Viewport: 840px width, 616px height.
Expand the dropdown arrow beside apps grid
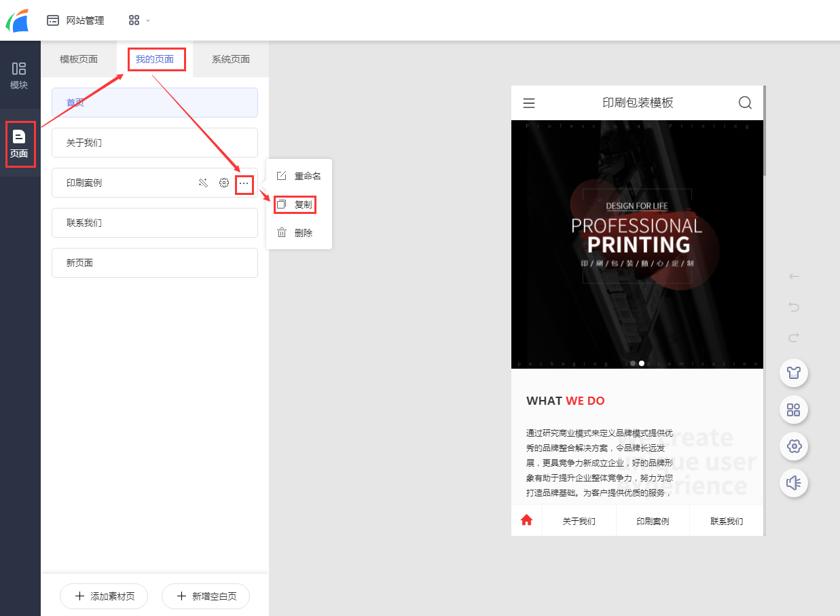pyautogui.click(x=148, y=20)
